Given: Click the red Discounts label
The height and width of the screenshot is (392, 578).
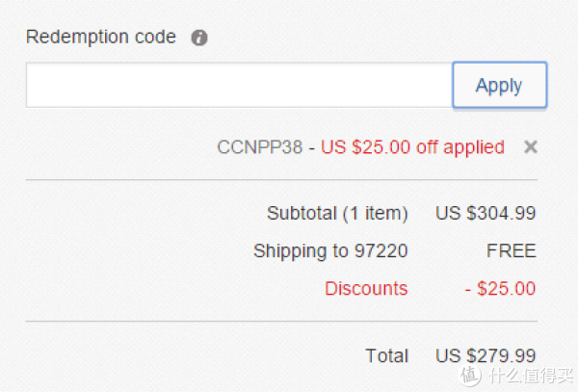Looking at the screenshot, I should pyautogui.click(x=366, y=288).
